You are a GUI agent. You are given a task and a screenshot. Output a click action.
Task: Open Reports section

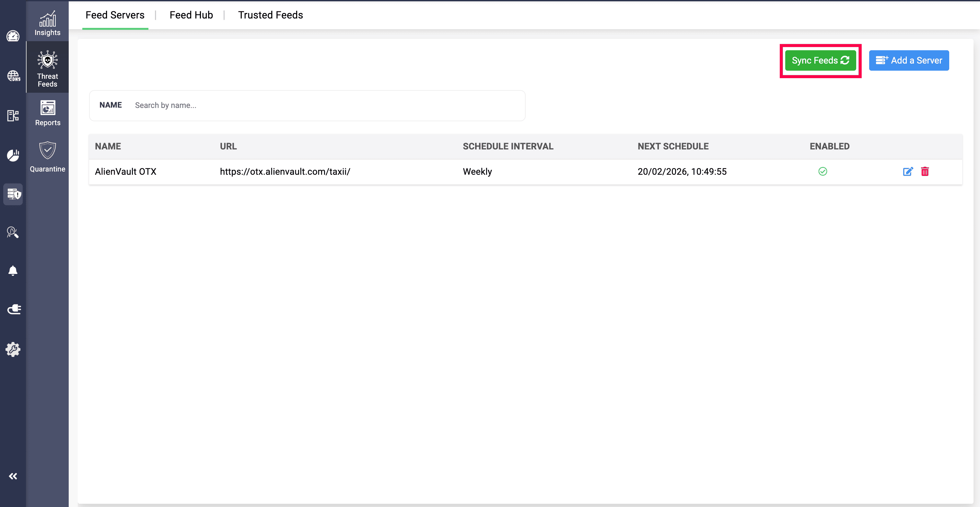click(x=48, y=113)
